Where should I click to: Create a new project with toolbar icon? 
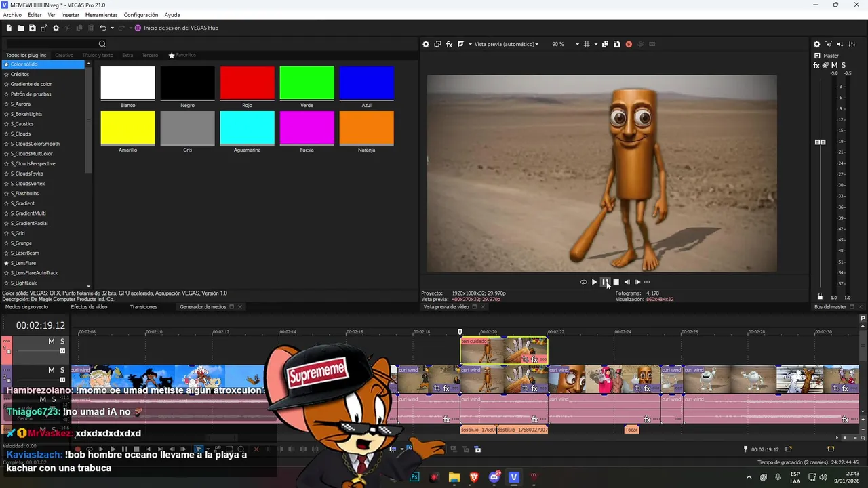pos(9,28)
